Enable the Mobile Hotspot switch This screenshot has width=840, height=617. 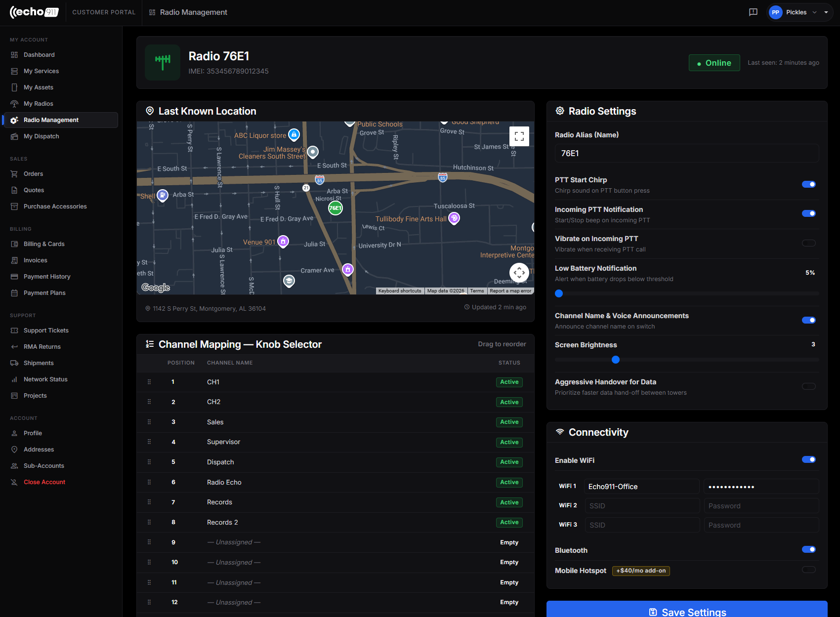tap(809, 570)
